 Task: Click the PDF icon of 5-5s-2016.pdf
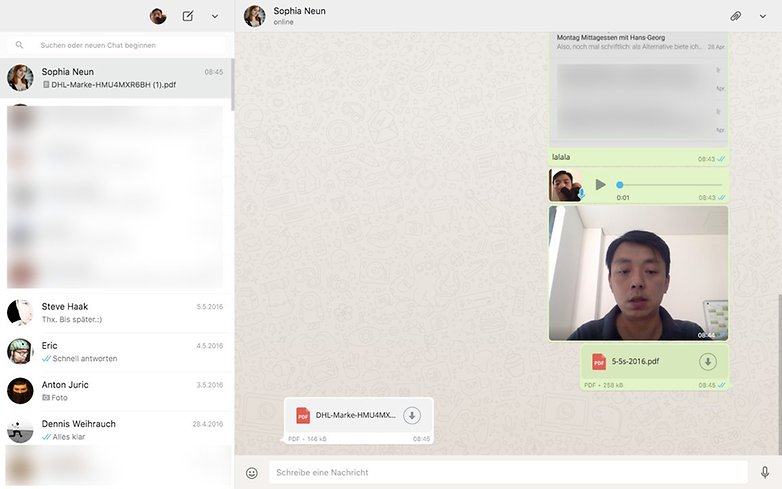[598, 362]
